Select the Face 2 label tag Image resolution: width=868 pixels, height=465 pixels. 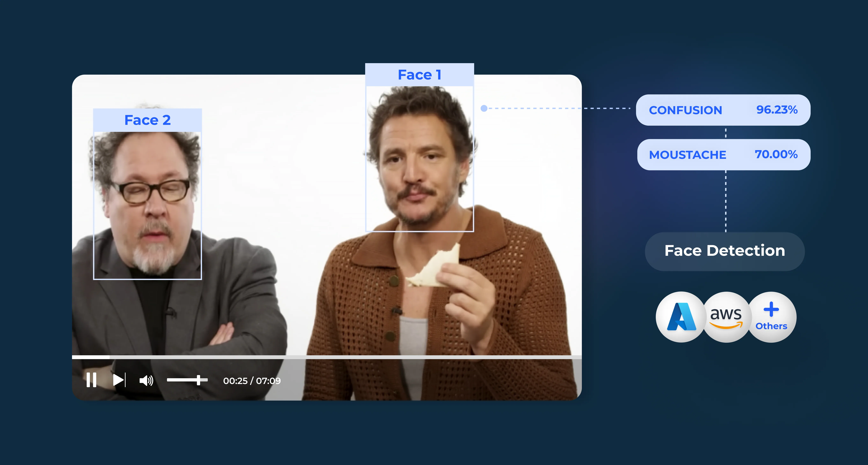(x=148, y=120)
